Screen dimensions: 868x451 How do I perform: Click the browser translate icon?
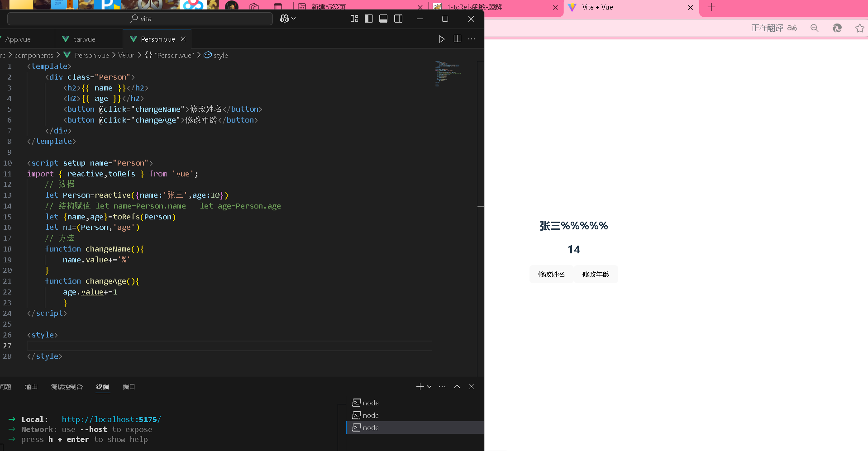tap(792, 28)
